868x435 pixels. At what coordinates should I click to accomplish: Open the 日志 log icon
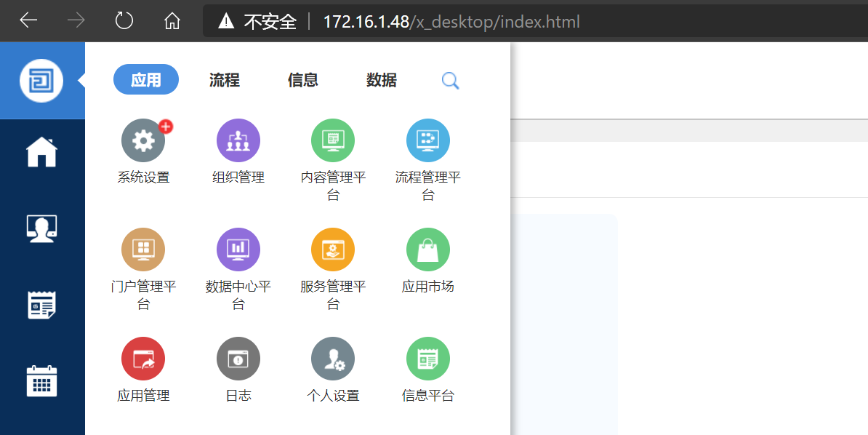pyautogui.click(x=238, y=359)
